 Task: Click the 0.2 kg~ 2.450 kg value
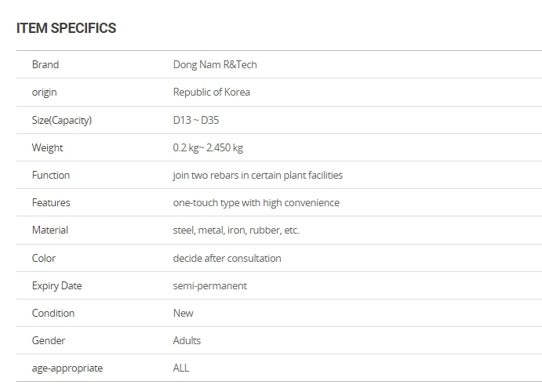click(x=208, y=148)
